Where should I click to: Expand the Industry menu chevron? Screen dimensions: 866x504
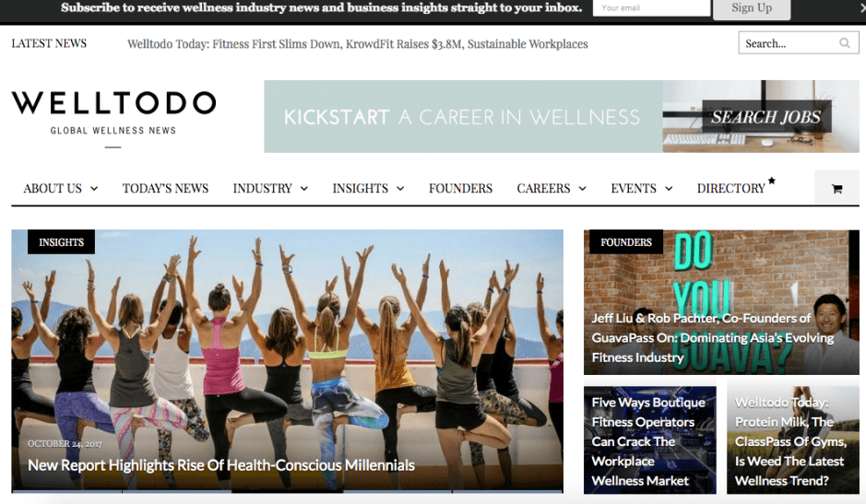click(x=304, y=189)
